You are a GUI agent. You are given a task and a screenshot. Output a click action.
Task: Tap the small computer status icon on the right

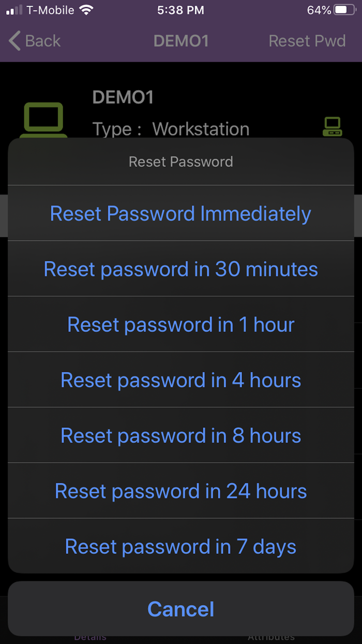(333, 126)
